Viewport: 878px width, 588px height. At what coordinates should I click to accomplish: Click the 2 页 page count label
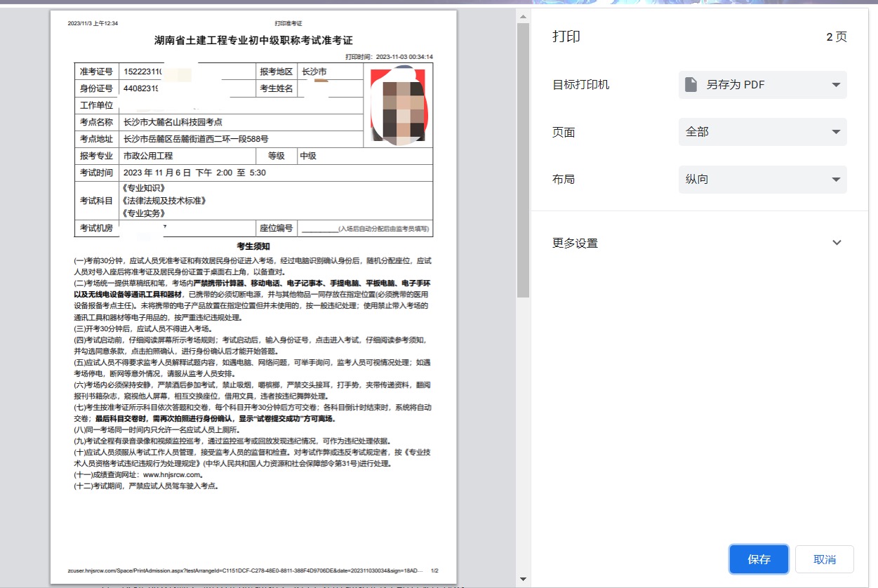tap(836, 37)
